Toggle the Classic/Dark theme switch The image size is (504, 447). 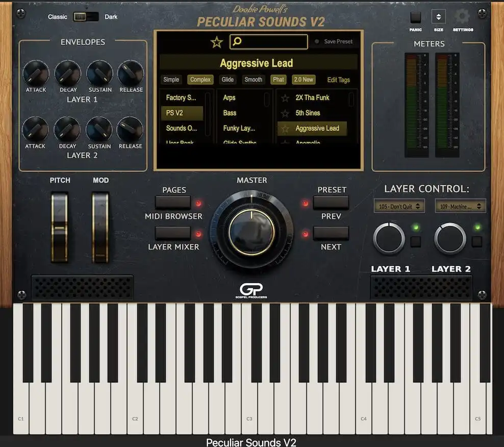point(86,17)
